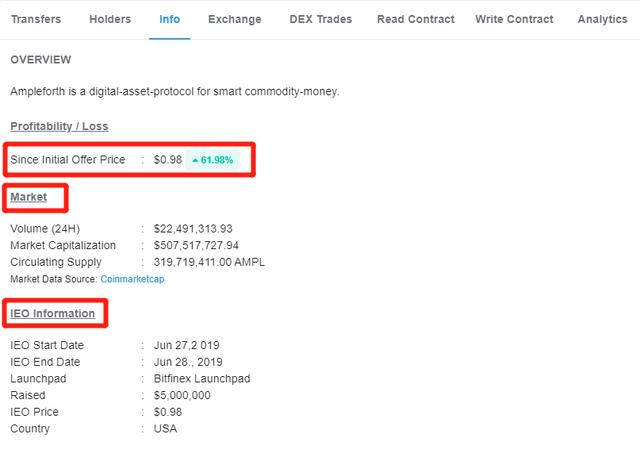The image size is (640, 457).
Task: Click the Market section heading
Action: [29, 197]
